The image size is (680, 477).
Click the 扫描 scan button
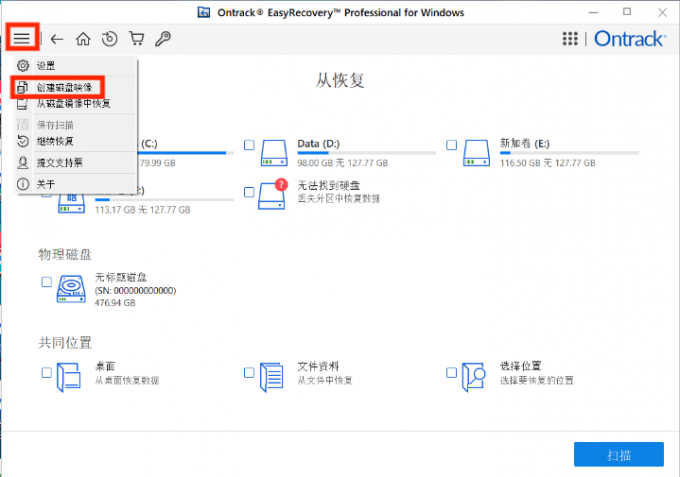(x=618, y=454)
